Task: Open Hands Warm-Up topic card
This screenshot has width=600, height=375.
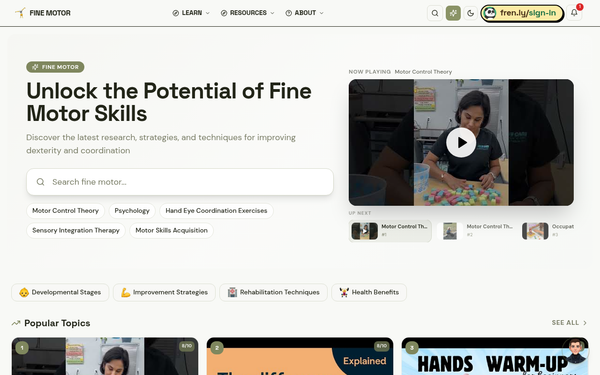Action: (494, 356)
